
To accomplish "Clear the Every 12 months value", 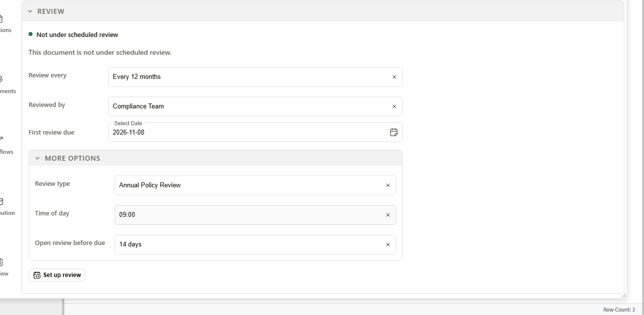I will 394,77.
